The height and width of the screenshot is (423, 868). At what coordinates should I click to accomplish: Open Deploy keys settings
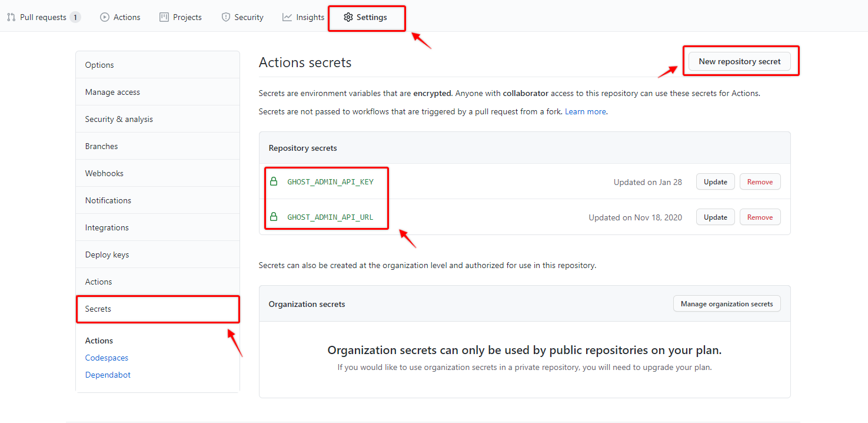(158, 255)
